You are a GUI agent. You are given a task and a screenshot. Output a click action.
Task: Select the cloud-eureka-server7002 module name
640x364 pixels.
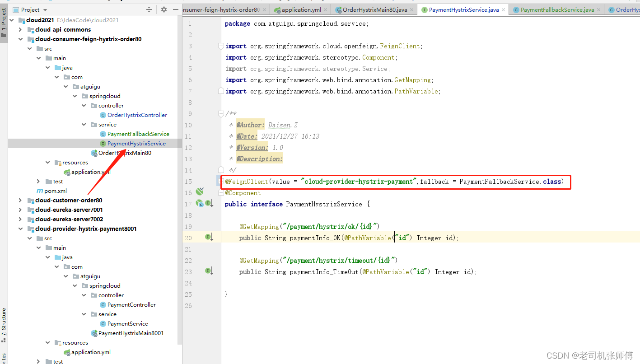pos(69,219)
